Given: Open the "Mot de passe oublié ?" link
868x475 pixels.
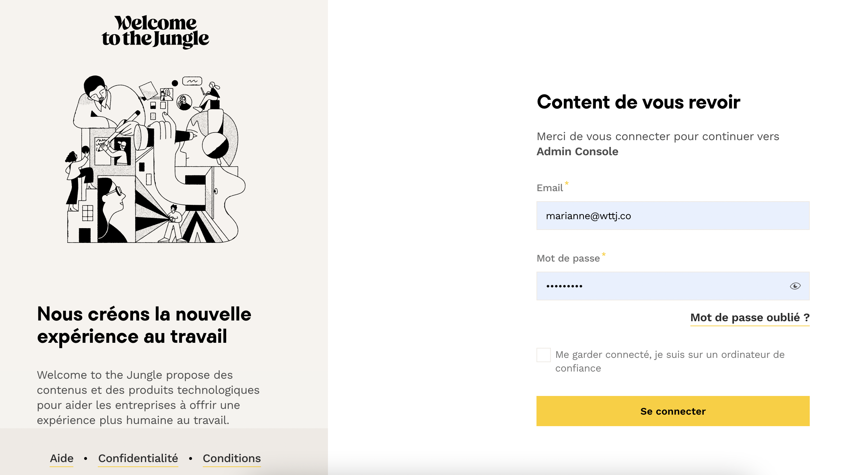Looking at the screenshot, I should coord(750,318).
